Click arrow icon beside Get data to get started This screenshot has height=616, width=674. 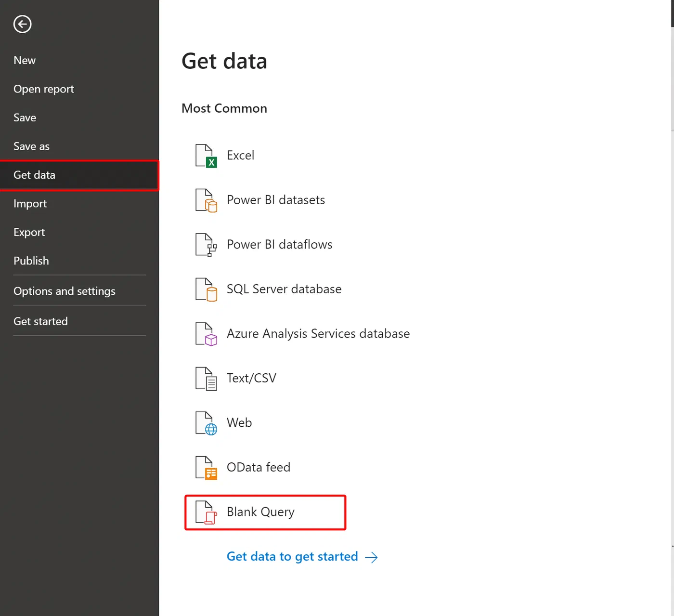click(371, 557)
